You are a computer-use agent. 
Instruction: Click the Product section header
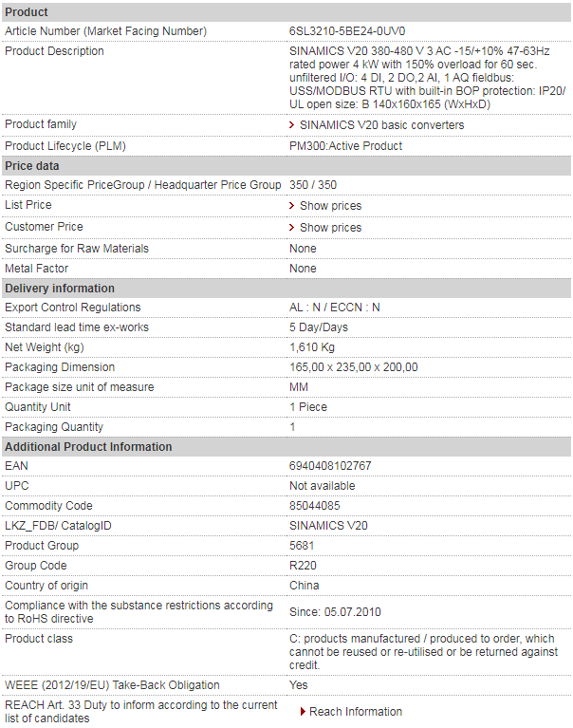click(286, 12)
